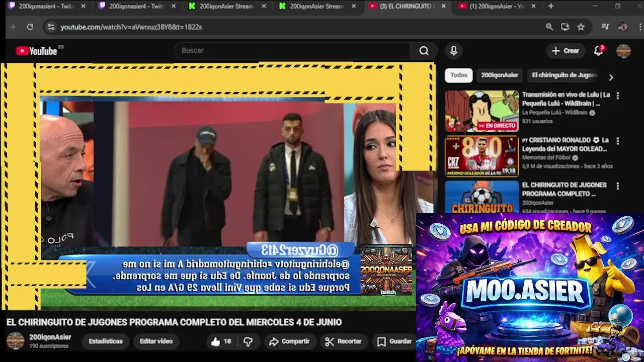Open options menu for the Lulu live stream video
Viewport: 644px width, 362px height.
618,96
